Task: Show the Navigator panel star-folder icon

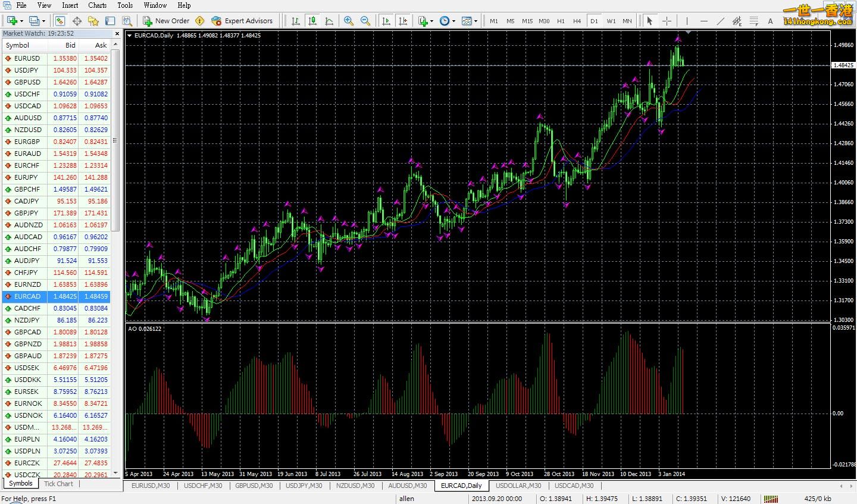Action: pyautogui.click(x=93, y=21)
